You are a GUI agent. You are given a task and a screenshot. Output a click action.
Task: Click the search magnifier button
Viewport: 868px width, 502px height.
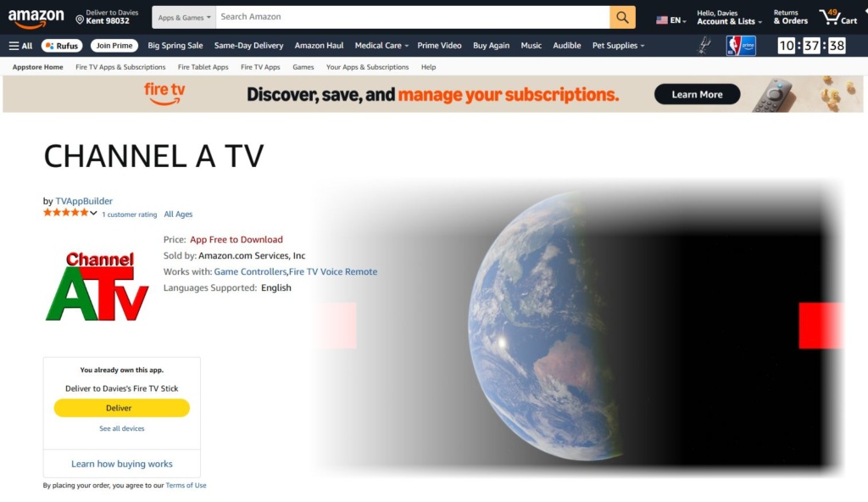[x=622, y=17]
